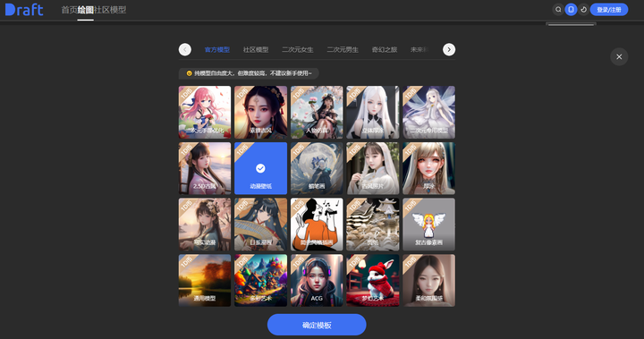Image resolution: width=644 pixels, height=339 pixels.
Task: Click the horizontal scrollbar under header icons
Action: tap(571, 25)
